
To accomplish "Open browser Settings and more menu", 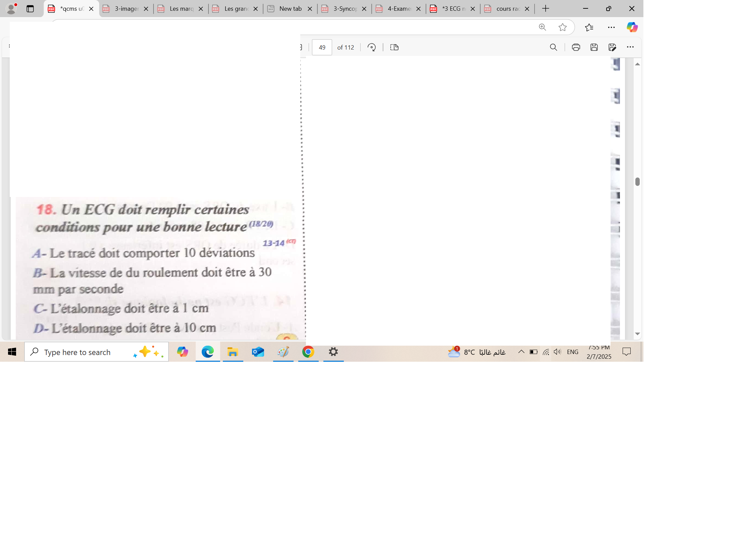I will point(611,27).
